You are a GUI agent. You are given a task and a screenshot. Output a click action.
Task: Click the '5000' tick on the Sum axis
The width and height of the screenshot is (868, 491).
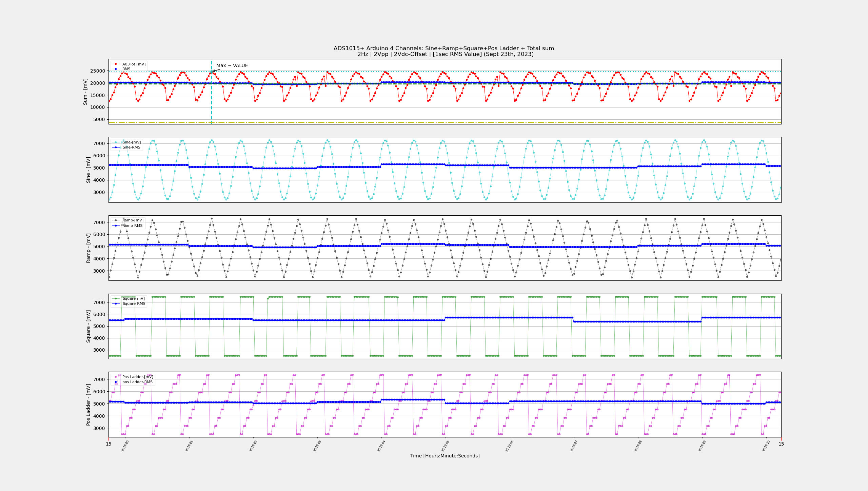pyautogui.click(x=99, y=119)
